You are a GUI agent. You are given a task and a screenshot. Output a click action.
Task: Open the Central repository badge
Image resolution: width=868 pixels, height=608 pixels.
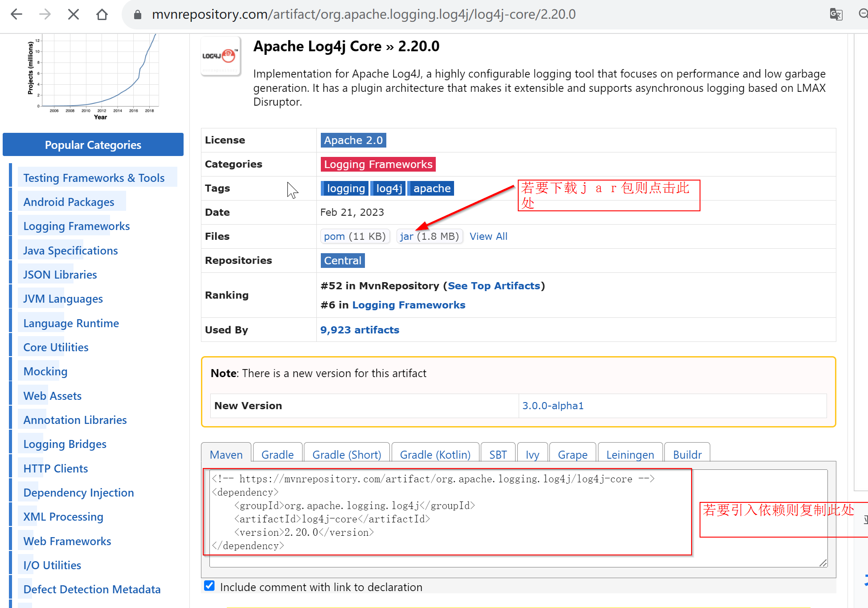343,260
